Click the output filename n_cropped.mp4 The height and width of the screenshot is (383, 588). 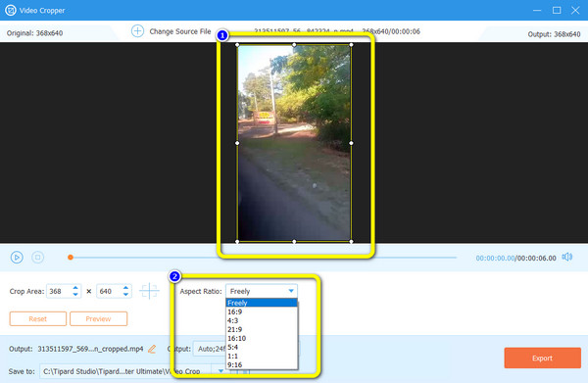point(90,349)
